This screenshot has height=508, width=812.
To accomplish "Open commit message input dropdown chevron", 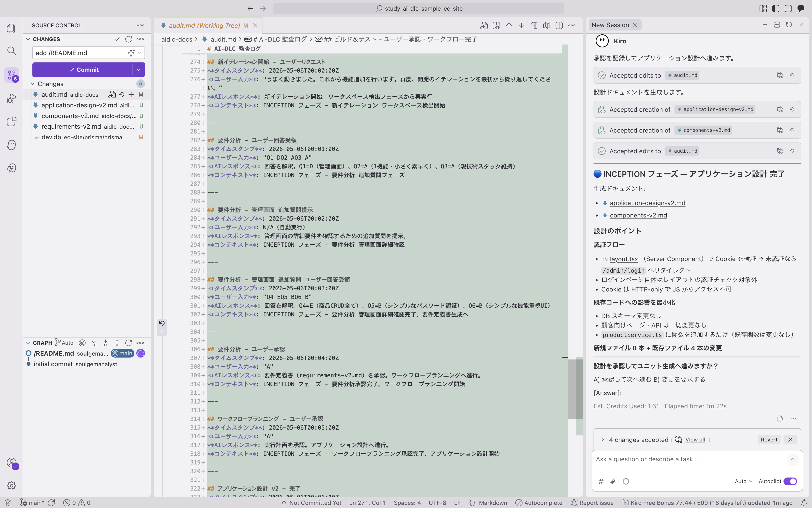I will (x=139, y=53).
